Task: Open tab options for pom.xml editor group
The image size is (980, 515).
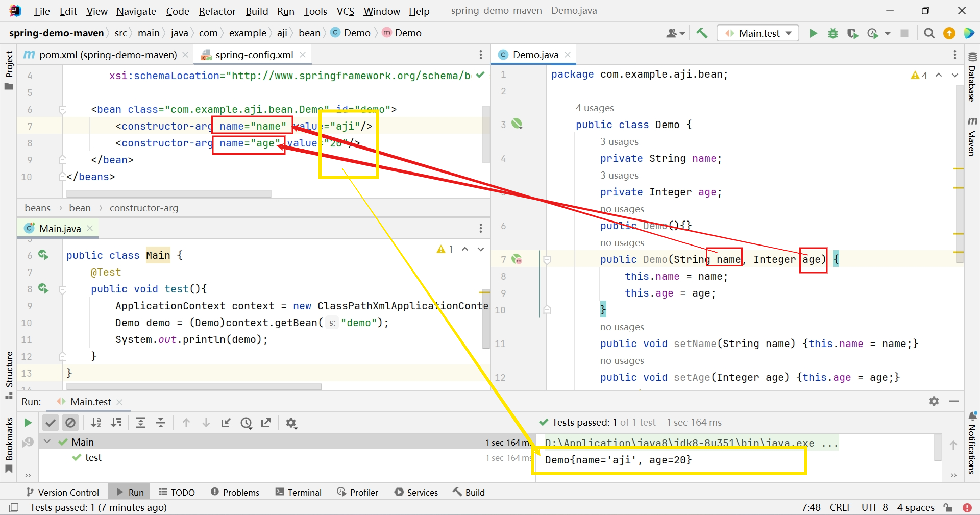Action: point(480,55)
